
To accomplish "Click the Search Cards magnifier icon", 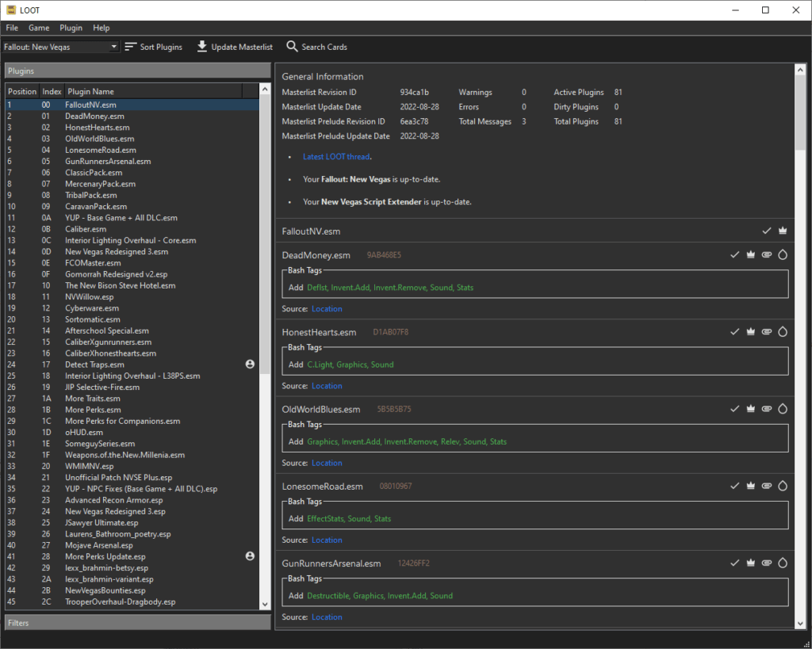I will (x=292, y=47).
